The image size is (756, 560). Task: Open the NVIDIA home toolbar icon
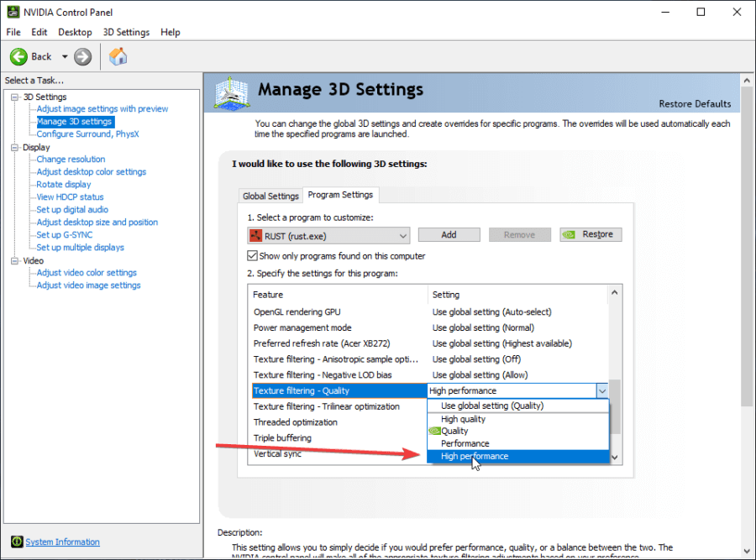118,57
